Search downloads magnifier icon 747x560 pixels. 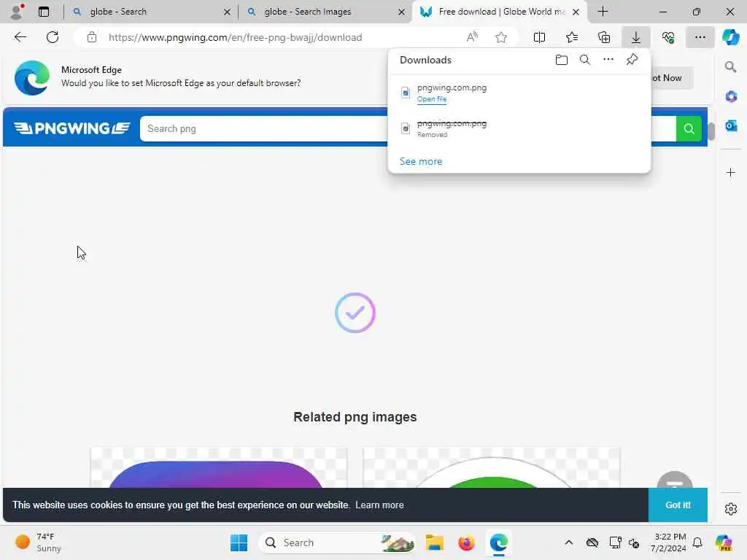[585, 60]
